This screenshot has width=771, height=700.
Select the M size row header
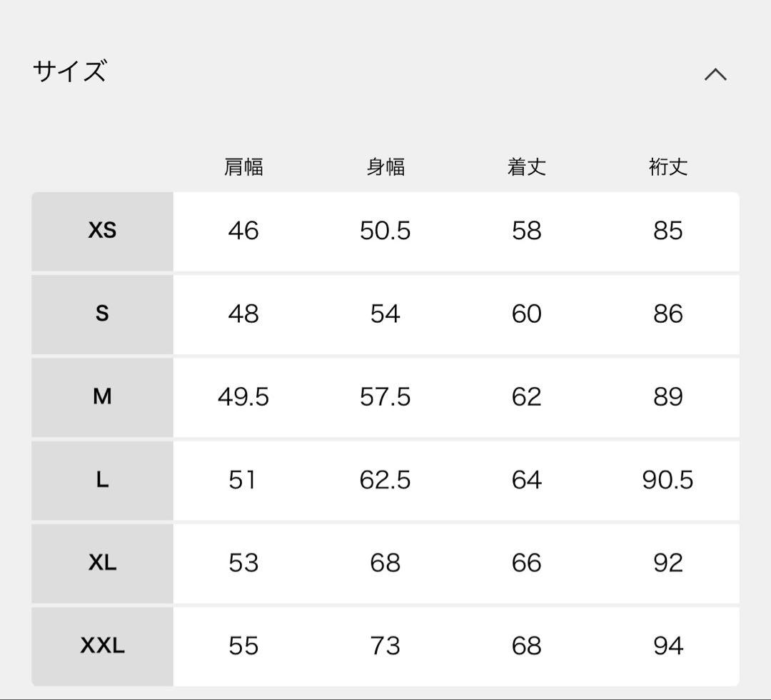tap(102, 396)
